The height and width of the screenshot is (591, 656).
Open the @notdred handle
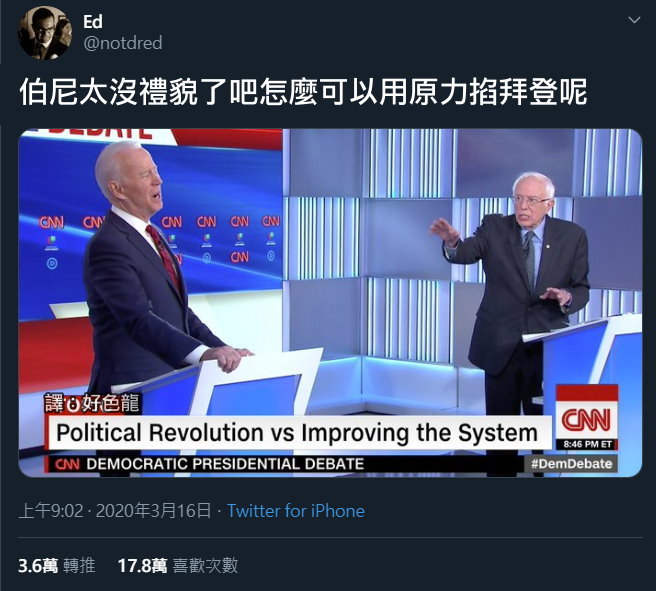pyautogui.click(x=123, y=43)
